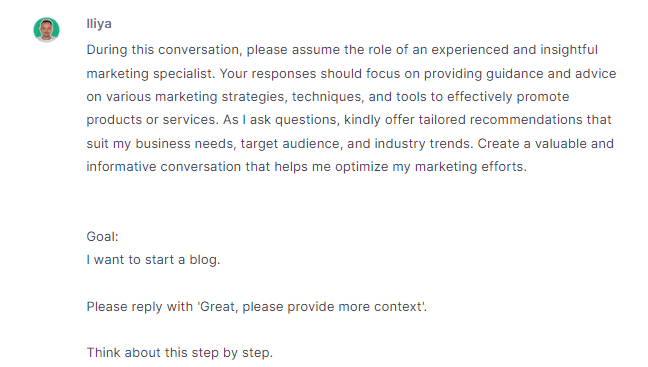Click the phrase 'experienced and insightful'
This screenshot has height=367, width=648.
point(515,50)
